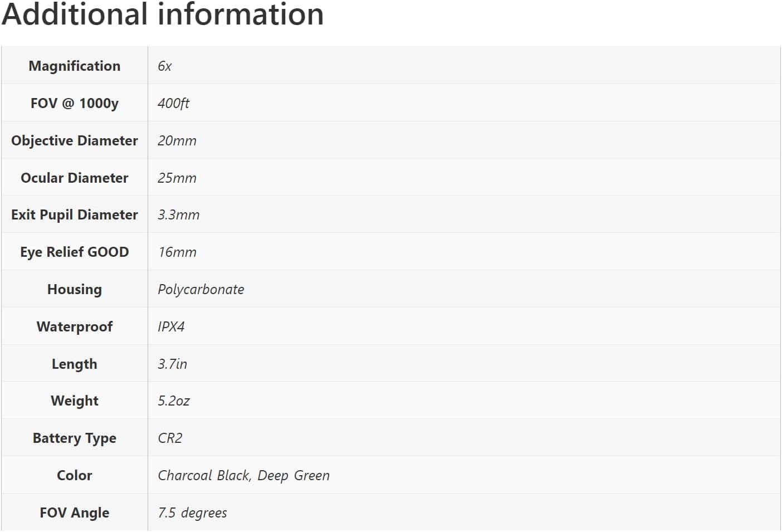
Task: Click the 5.2oz weight value
Action: point(174,401)
